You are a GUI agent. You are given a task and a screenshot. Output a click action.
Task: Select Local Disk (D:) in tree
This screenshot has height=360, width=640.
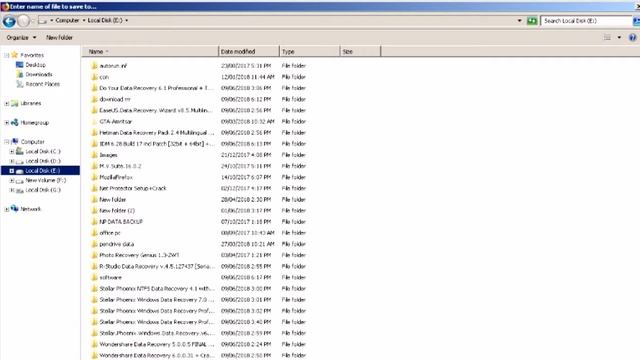43,161
